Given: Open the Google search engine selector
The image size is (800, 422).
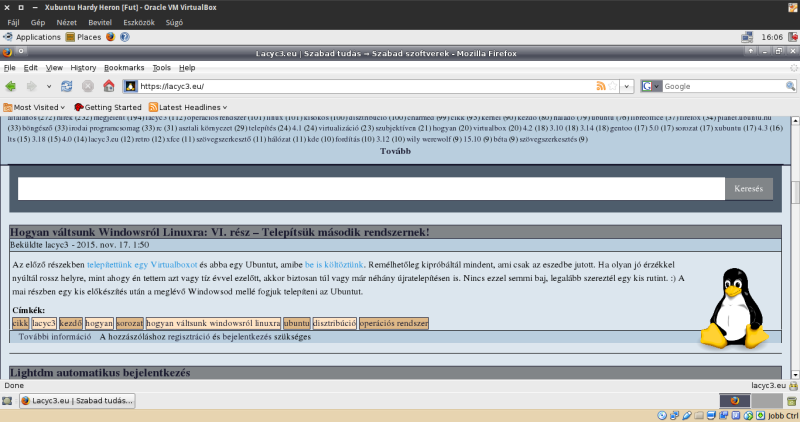Looking at the screenshot, I should 651,86.
